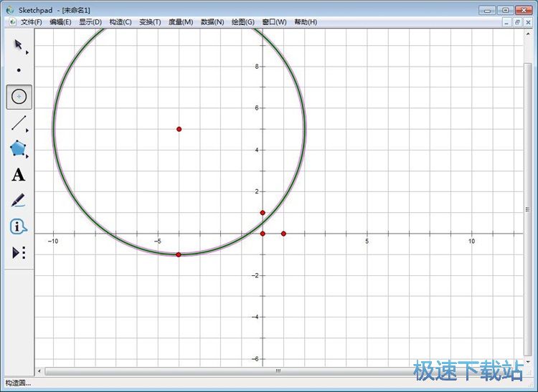Click the 帮助(H) menu
The image size is (538, 392).
pyautogui.click(x=306, y=22)
